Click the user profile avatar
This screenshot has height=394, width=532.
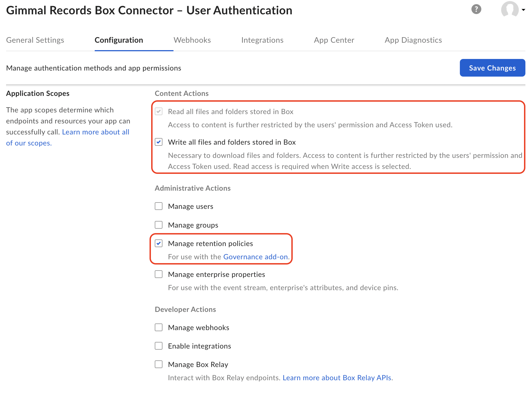510,9
